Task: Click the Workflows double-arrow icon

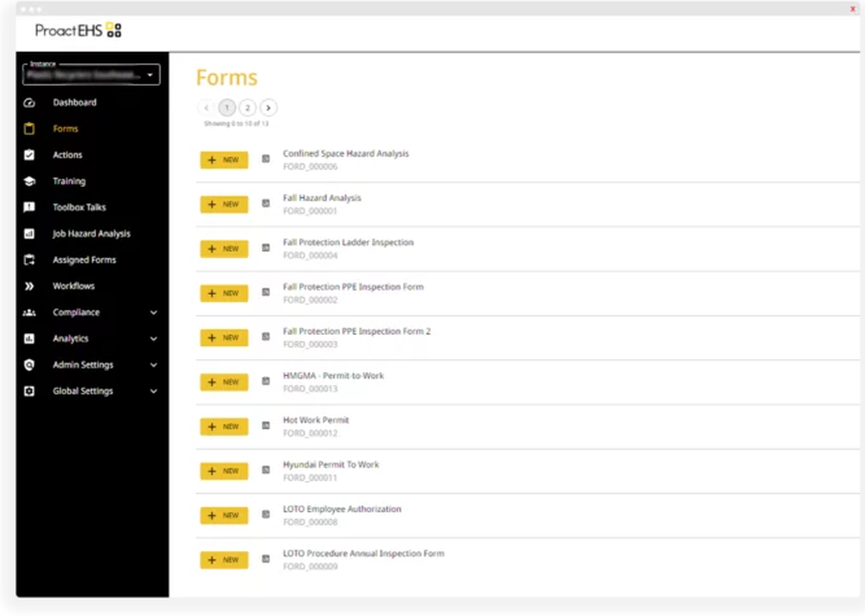Action: [29, 286]
